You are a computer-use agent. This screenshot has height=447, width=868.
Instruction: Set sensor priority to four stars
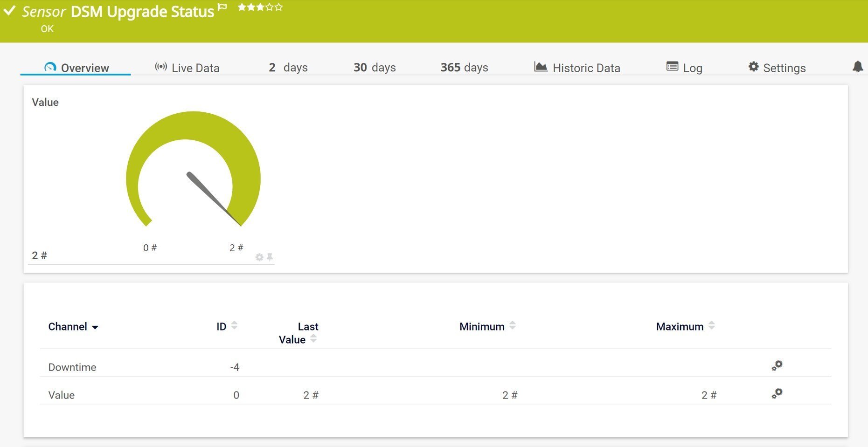click(x=270, y=7)
